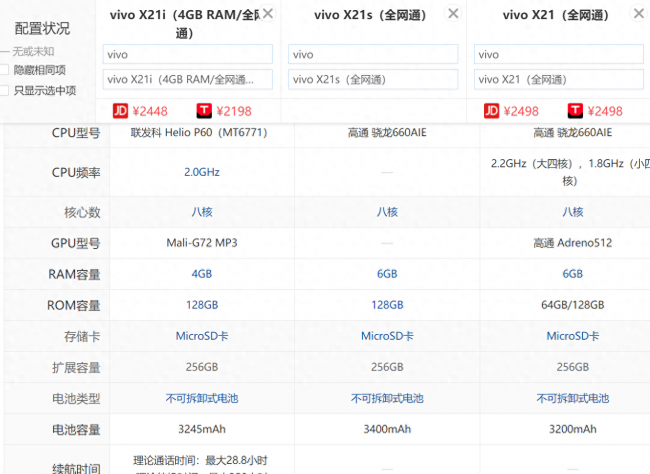Click the RAM容量 row label

point(74,274)
